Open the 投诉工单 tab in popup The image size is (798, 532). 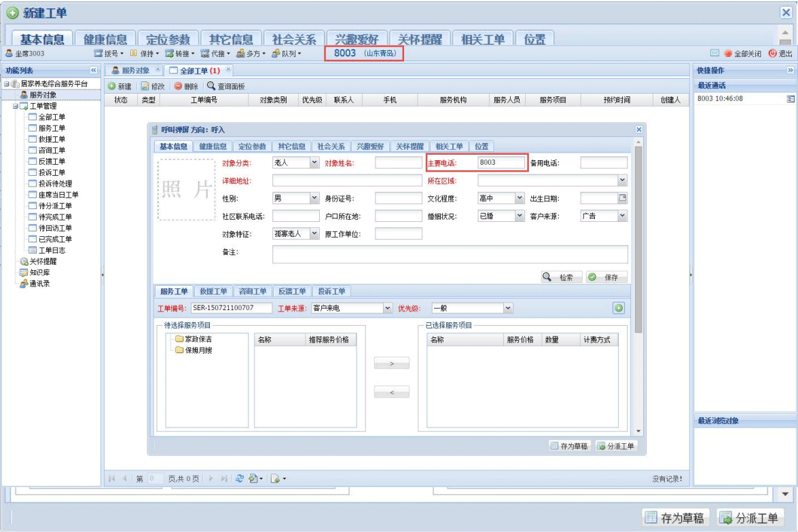331,291
